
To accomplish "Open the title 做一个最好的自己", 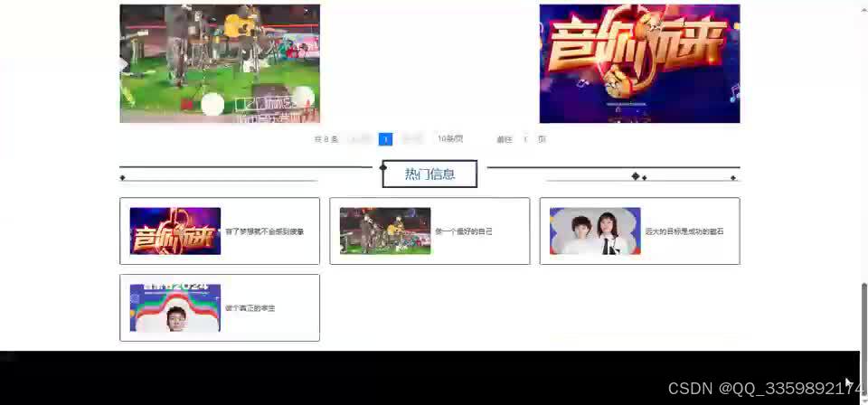I will click(x=464, y=231).
